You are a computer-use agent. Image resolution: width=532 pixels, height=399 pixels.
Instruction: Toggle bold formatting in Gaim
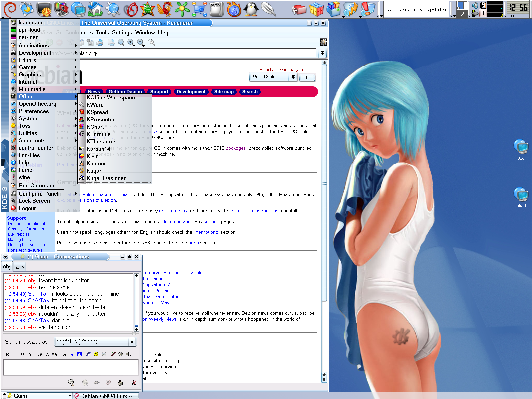pos(7,354)
